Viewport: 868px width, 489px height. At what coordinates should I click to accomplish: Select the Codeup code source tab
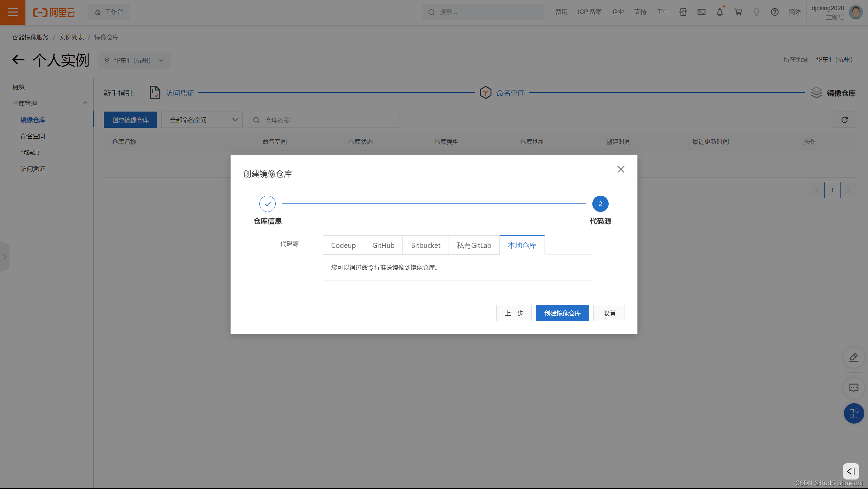click(343, 245)
